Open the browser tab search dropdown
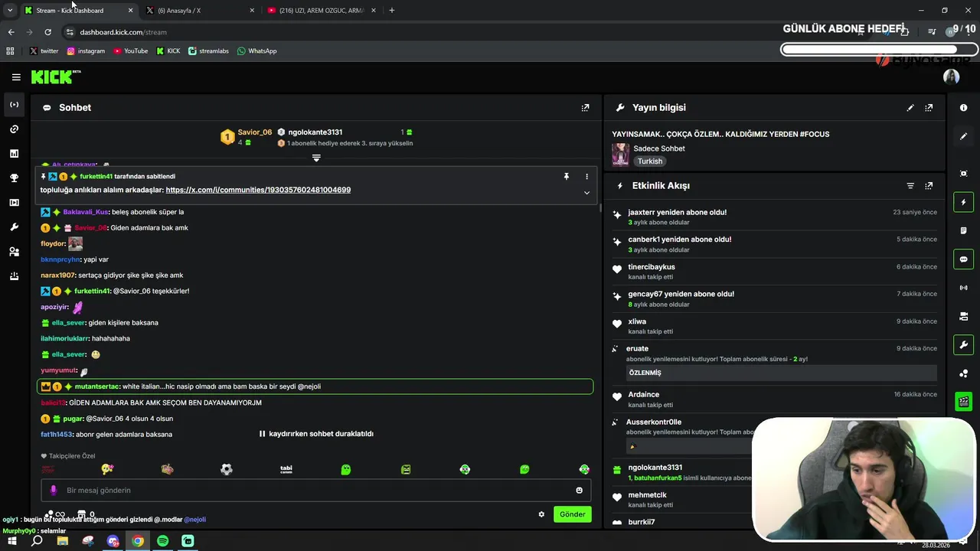This screenshot has height=551, width=980. click(x=10, y=11)
